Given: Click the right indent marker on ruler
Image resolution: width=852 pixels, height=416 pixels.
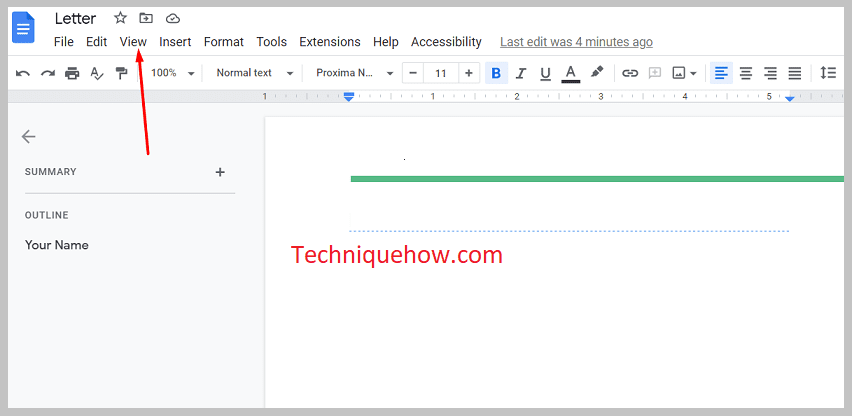Looking at the screenshot, I should pos(790,98).
